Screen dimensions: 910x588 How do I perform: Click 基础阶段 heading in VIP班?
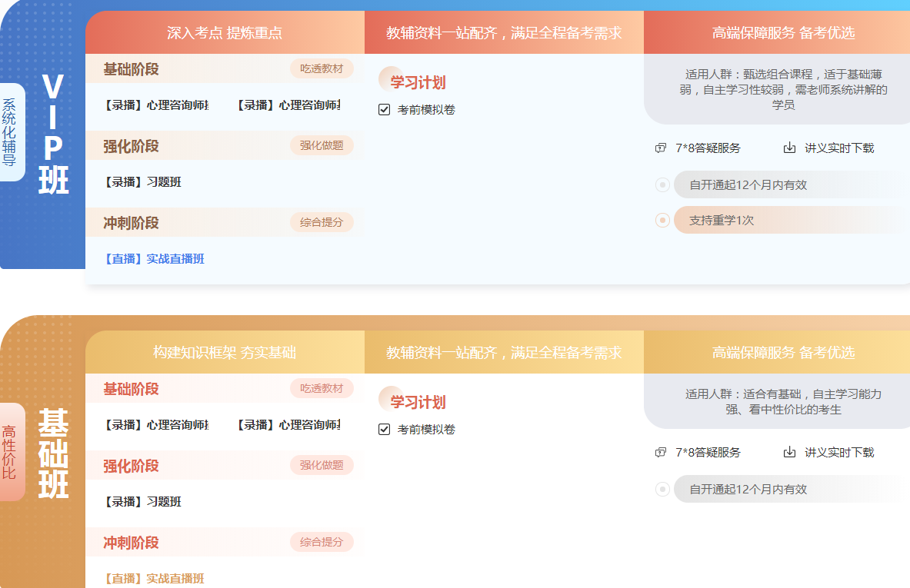coord(132,69)
